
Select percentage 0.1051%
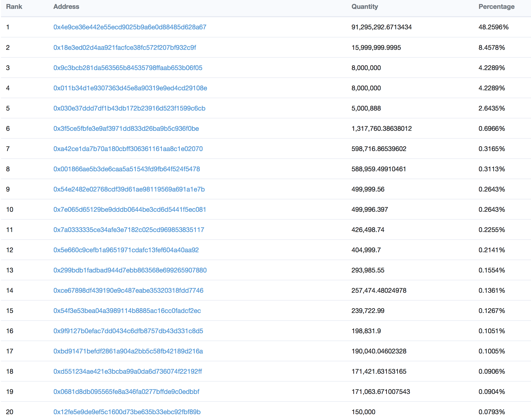click(x=492, y=331)
